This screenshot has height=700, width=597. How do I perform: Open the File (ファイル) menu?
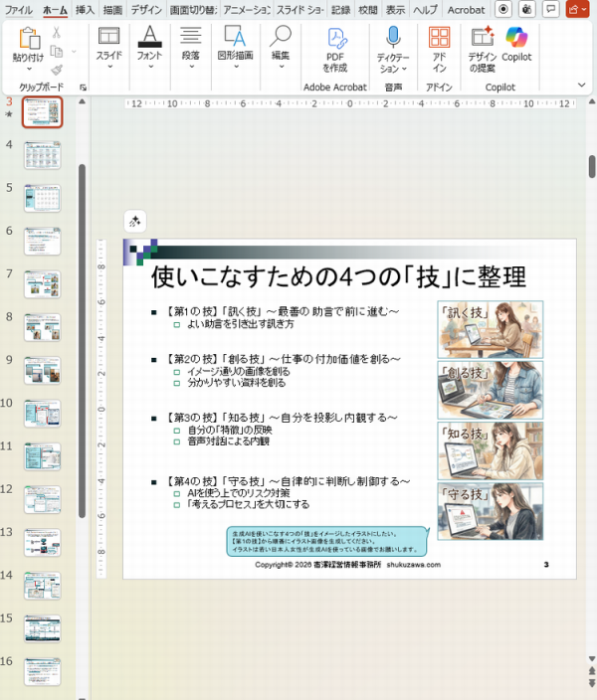coord(19,9)
